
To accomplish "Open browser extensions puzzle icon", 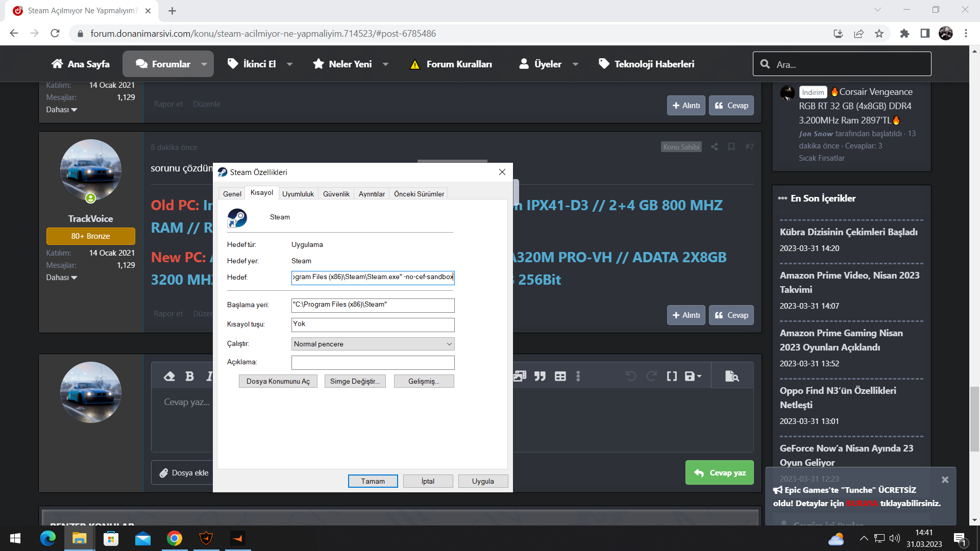I will point(904,34).
